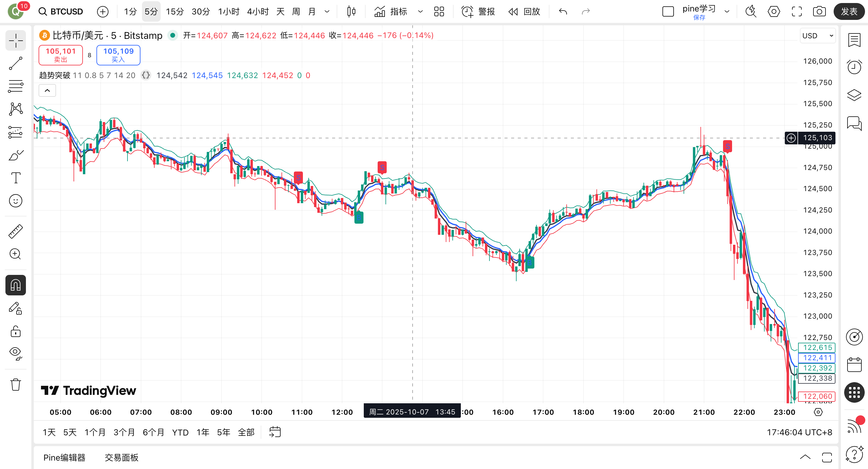This screenshot has width=868, height=469.
Task: Open the alerts clock panel icon
Action: (x=854, y=67)
